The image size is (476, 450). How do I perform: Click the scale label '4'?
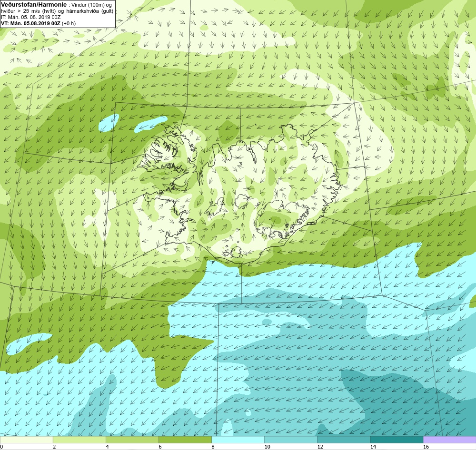[107, 447]
